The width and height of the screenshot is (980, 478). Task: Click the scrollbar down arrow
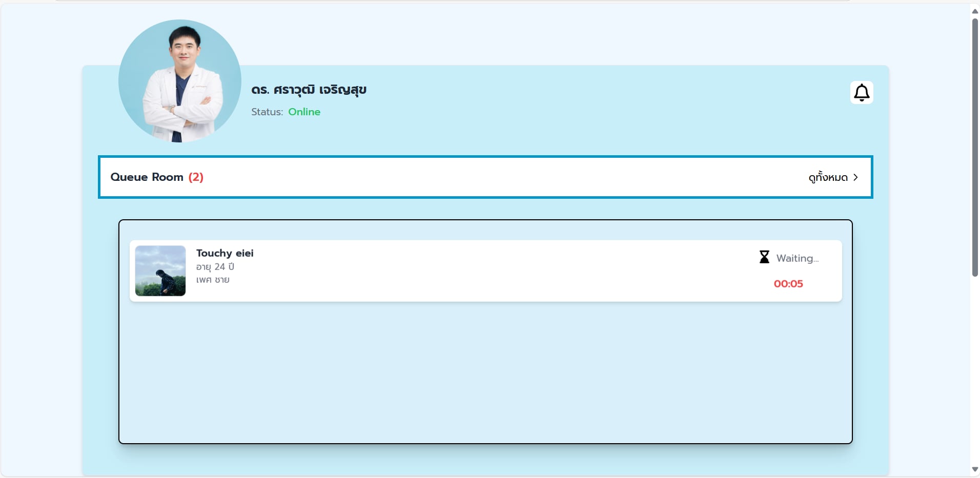[975, 469]
